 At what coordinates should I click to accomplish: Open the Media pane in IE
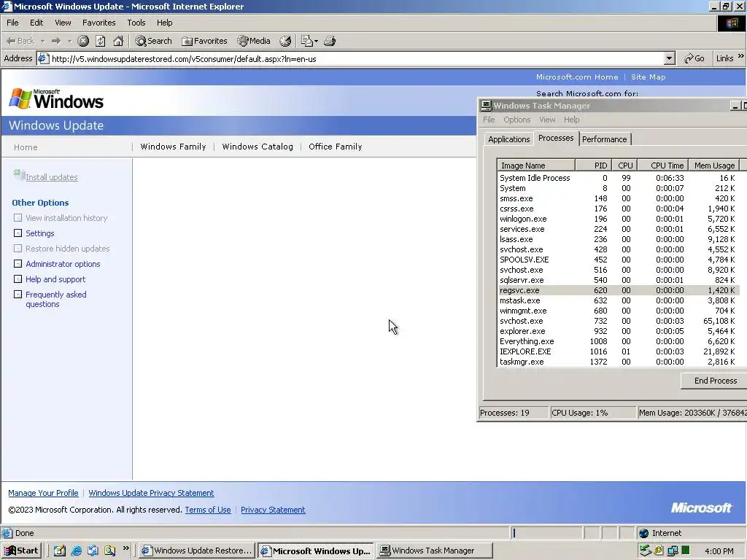pos(254,41)
